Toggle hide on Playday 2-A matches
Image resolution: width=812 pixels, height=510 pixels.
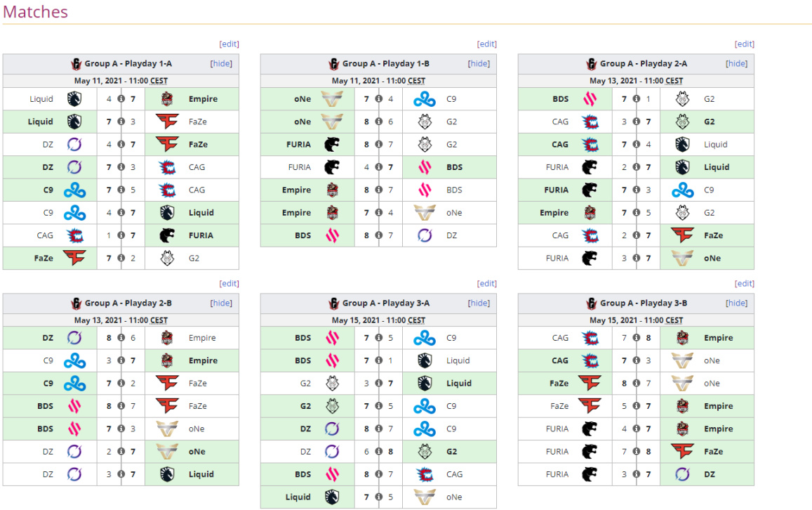tap(737, 64)
